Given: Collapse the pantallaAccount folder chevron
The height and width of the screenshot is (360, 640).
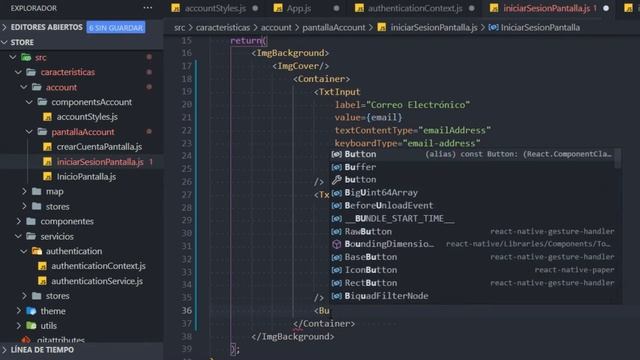Looking at the screenshot, I should coord(29,131).
